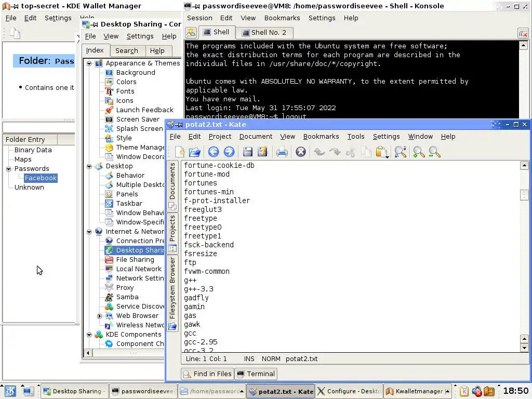
Task: Click the Folder Entry column header
Action: [30, 139]
